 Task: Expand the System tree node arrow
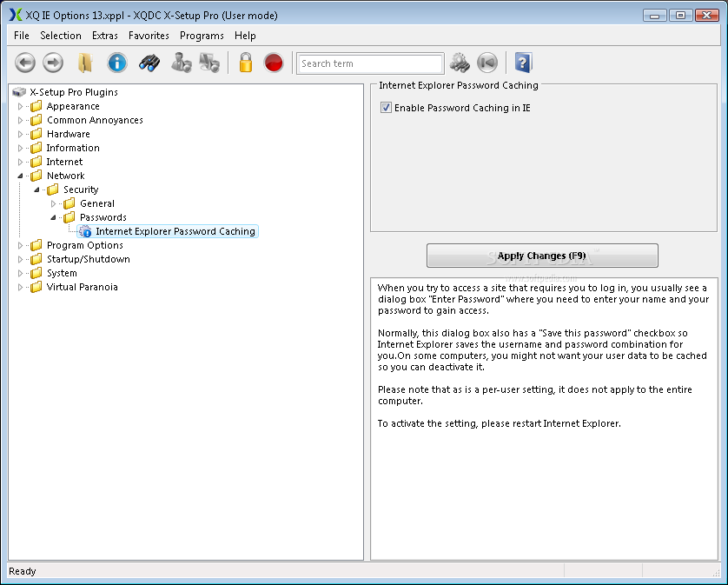[x=20, y=273]
